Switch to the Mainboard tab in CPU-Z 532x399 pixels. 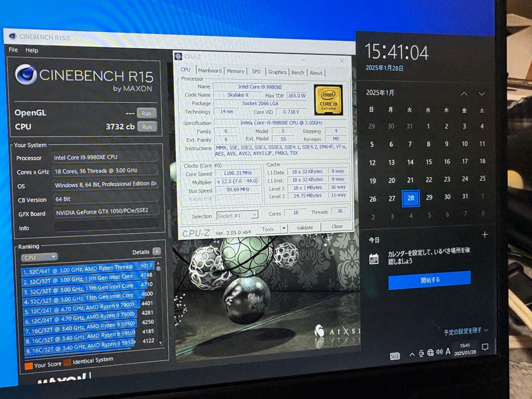210,70
